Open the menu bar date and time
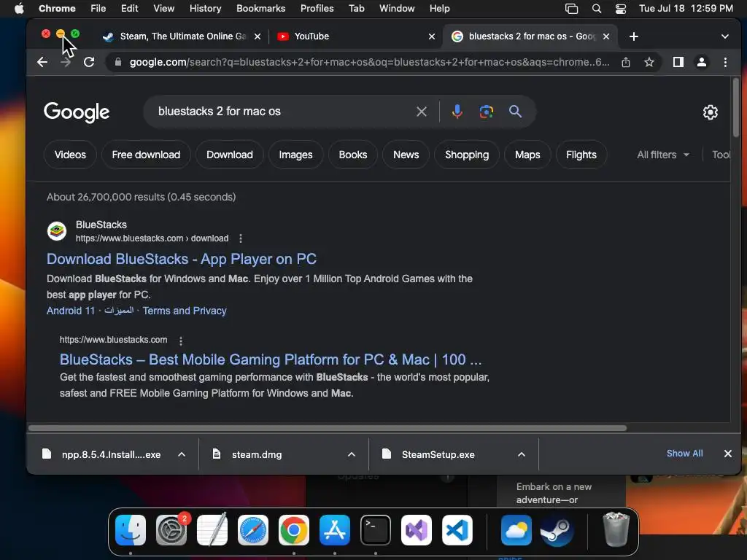Screen dimensions: 747x560 pyautogui.click(x=686, y=9)
